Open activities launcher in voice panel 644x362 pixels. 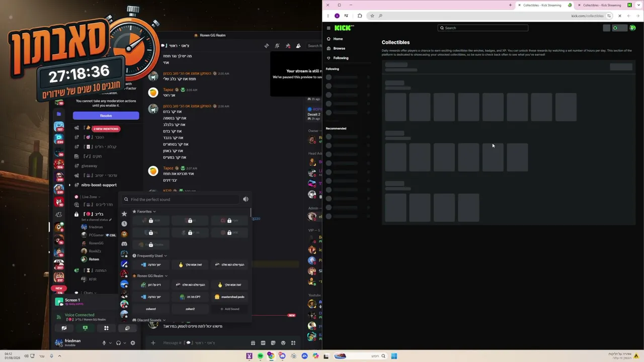106,328
